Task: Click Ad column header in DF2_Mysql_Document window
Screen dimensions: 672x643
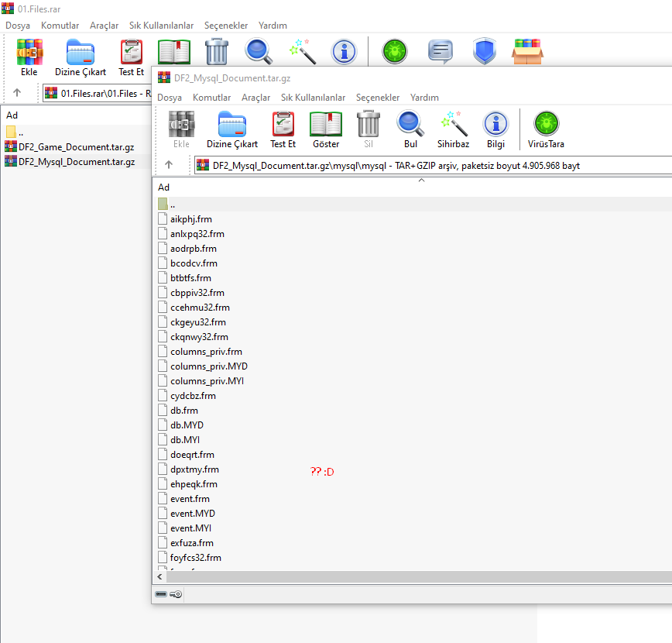Action: pos(163,187)
